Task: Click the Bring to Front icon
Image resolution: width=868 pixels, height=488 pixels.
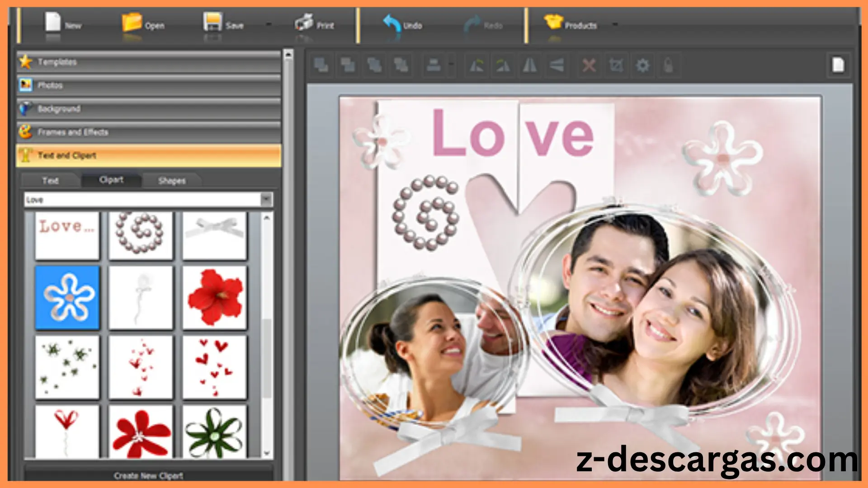Action: click(x=321, y=66)
